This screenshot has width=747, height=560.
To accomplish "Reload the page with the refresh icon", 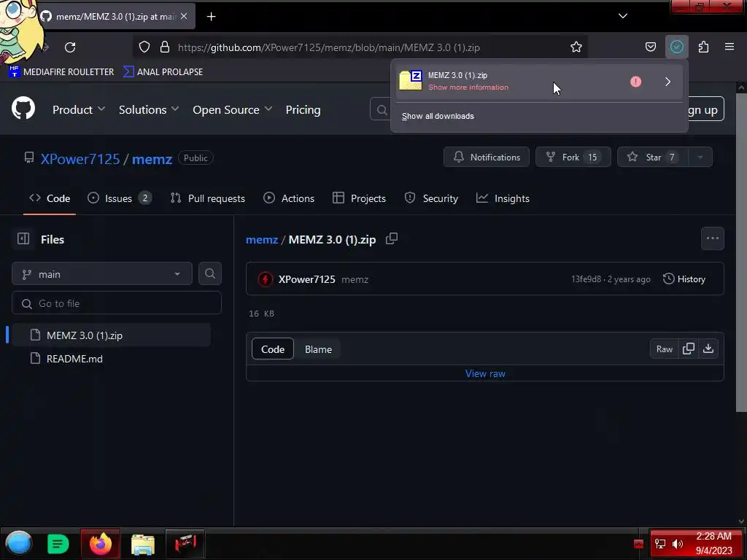I will [x=70, y=47].
